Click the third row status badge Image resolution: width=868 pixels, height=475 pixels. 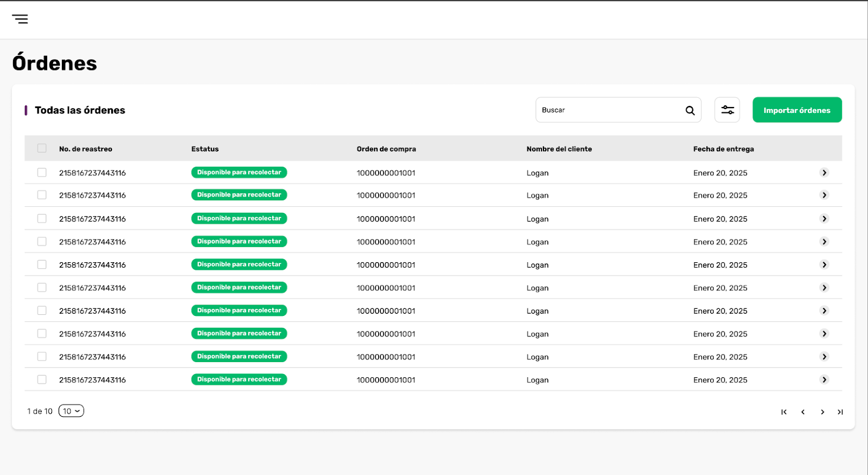(239, 218)
